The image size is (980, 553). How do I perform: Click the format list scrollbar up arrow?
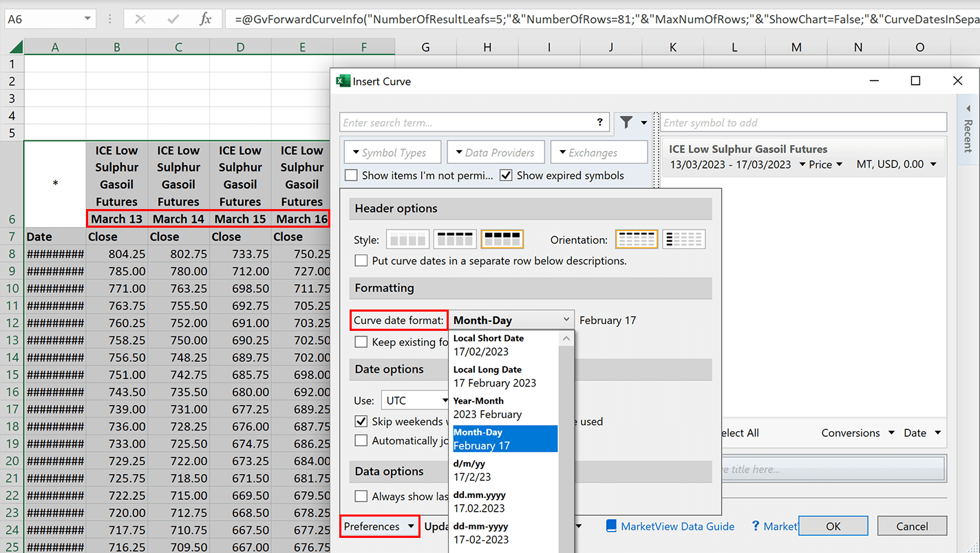(566, 338)
